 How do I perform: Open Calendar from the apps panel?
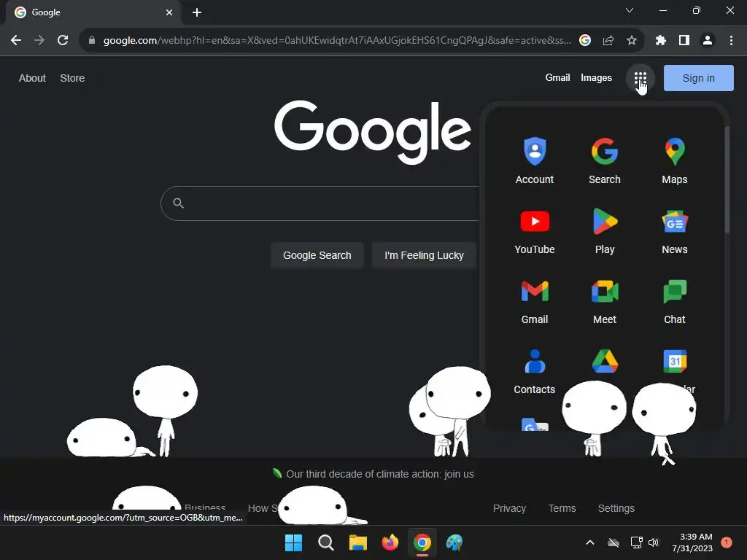(x=675, y=362)
